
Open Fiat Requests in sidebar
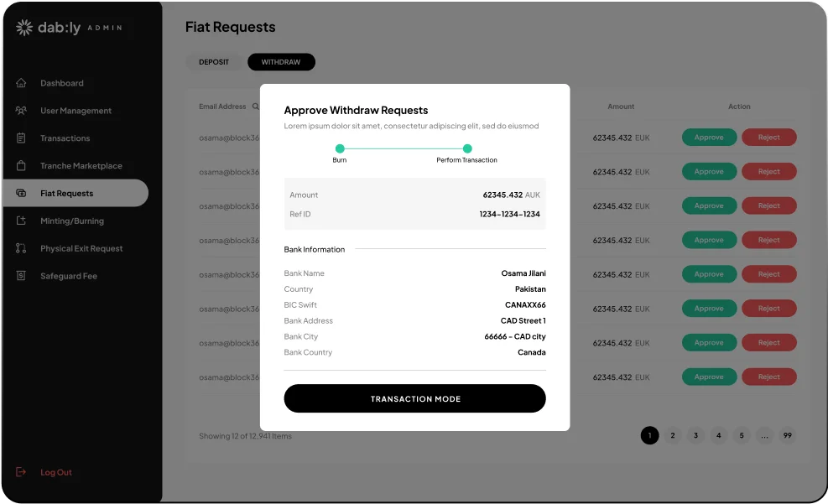(67, 194)
